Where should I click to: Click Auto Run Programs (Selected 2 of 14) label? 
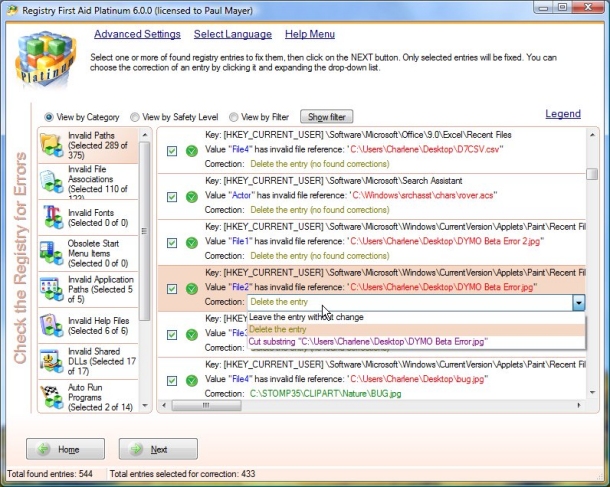point(100,397)
